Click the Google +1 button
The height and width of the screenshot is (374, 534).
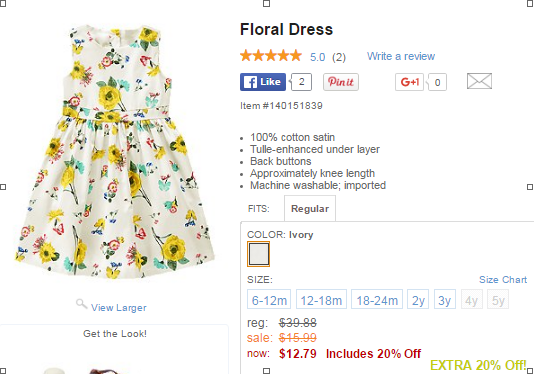[409, 82]
